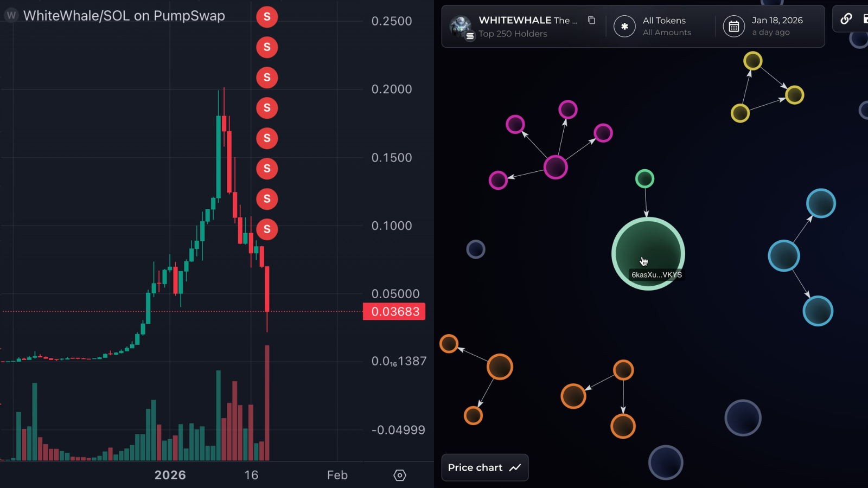This screenshot has height=488, width=868.
Task: Click the WHITEWHALE token avatar image
Action: [461, 26]
